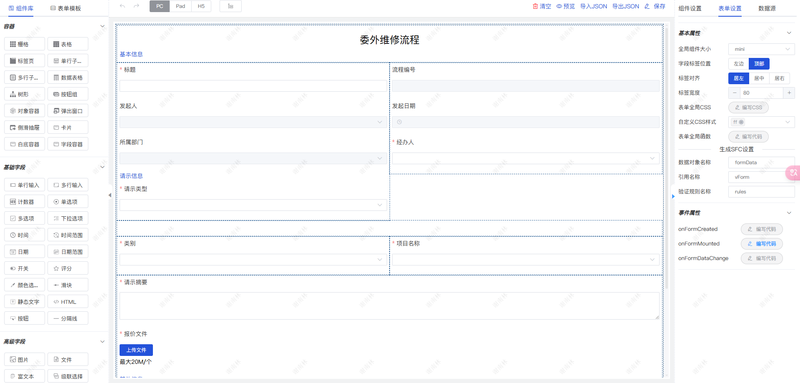Add a 侧滑抽屉 side drawer component
Screen dimensions: 800x383
click(x=24, y=127)
